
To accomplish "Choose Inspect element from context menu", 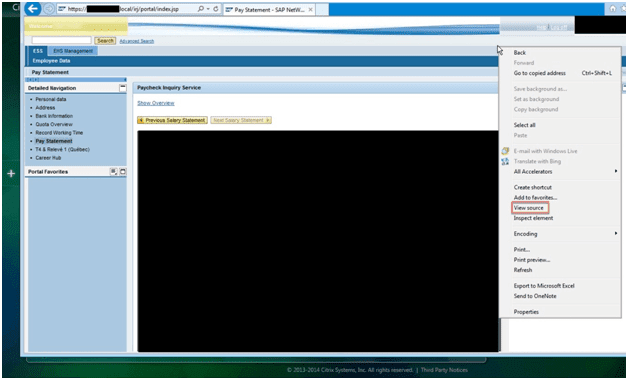I will click(533, 218).
